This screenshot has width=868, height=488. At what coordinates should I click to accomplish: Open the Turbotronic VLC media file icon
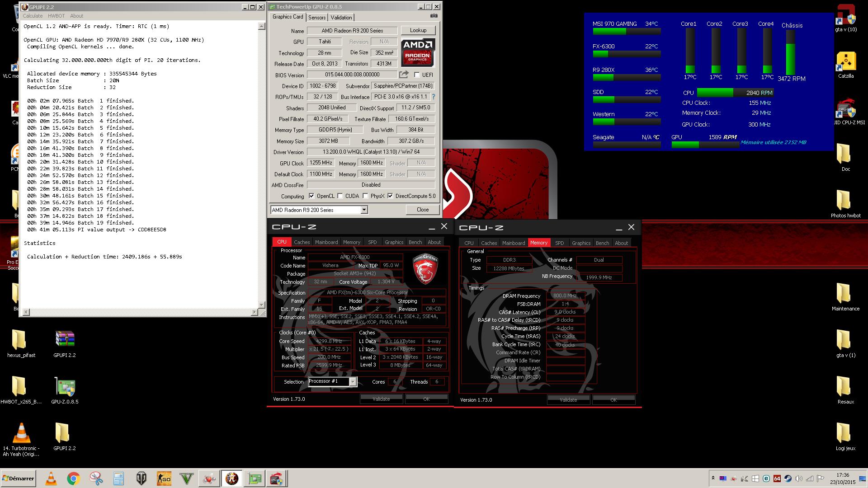[x=21, y=440]
